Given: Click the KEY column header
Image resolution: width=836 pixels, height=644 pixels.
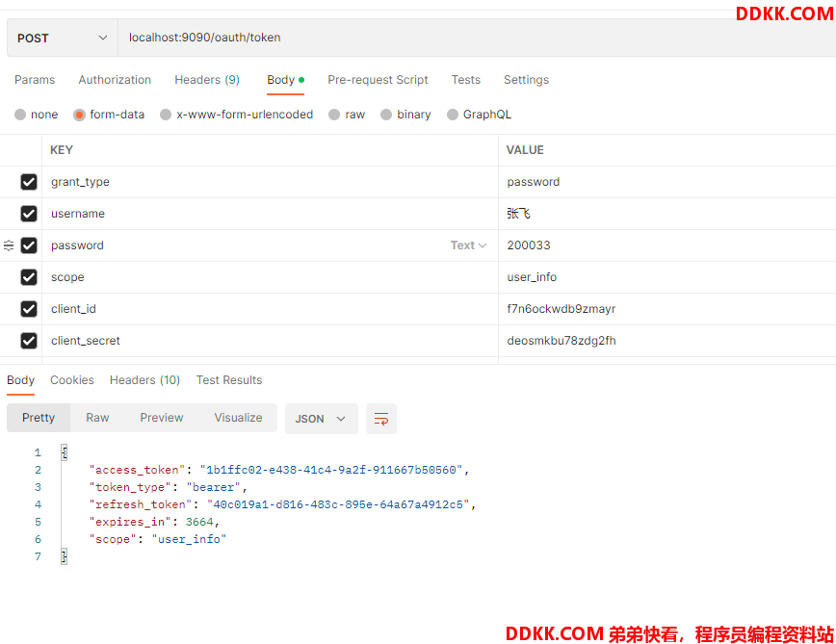Looking at the screenshot, I should pos(62,151).
